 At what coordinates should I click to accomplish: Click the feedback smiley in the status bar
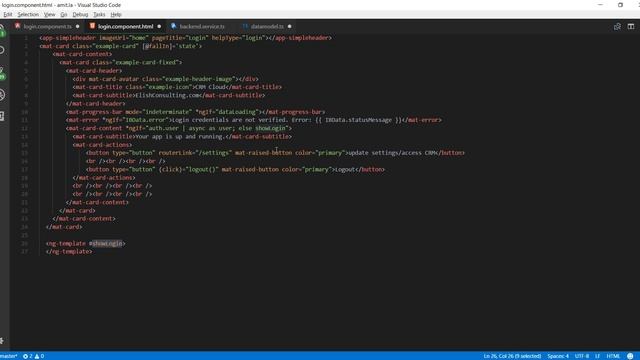coord(630,356)
